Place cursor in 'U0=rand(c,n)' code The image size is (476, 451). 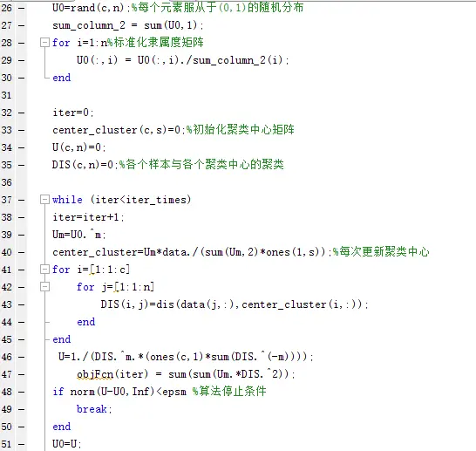point(88,8)
